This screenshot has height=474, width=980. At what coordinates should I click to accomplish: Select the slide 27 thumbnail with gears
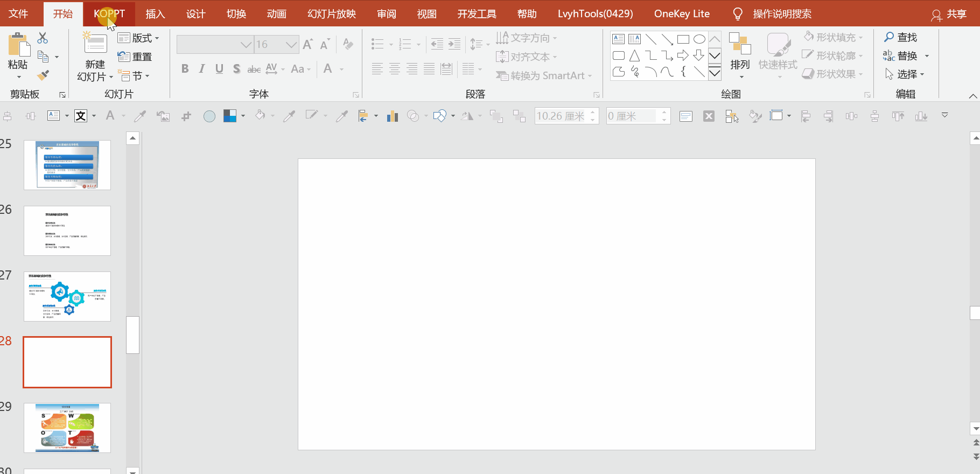click(x=67, y=296)
